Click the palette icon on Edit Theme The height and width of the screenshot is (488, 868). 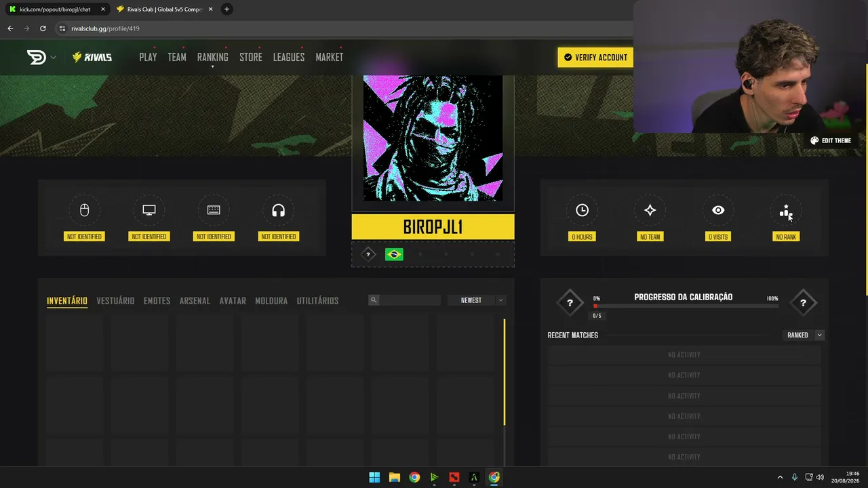tap(814, 140)
